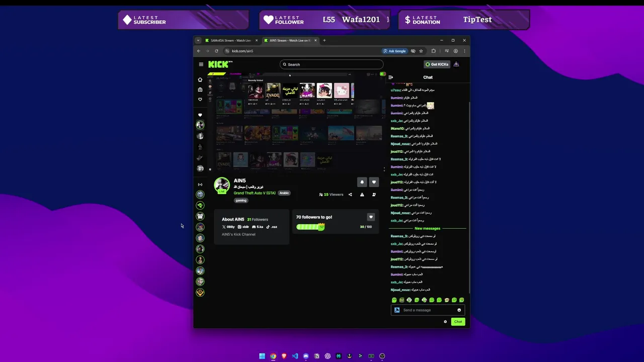Viewport: 644px width, 362px height.
Task: Follow AIN5 with the heart button beside the bell
Action: tap(373, 182)
